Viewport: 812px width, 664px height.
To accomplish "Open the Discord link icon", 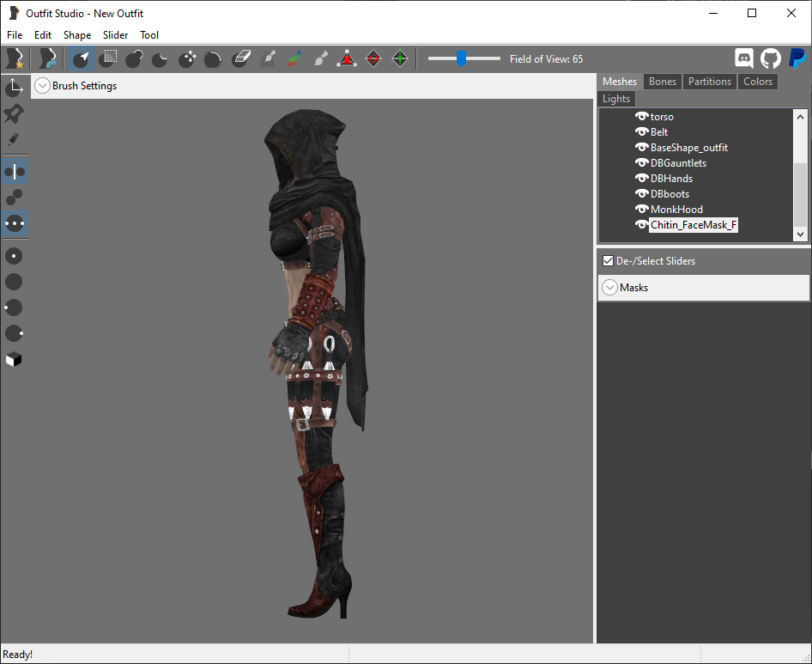I will pyautogui.click(x=744, y=58).
